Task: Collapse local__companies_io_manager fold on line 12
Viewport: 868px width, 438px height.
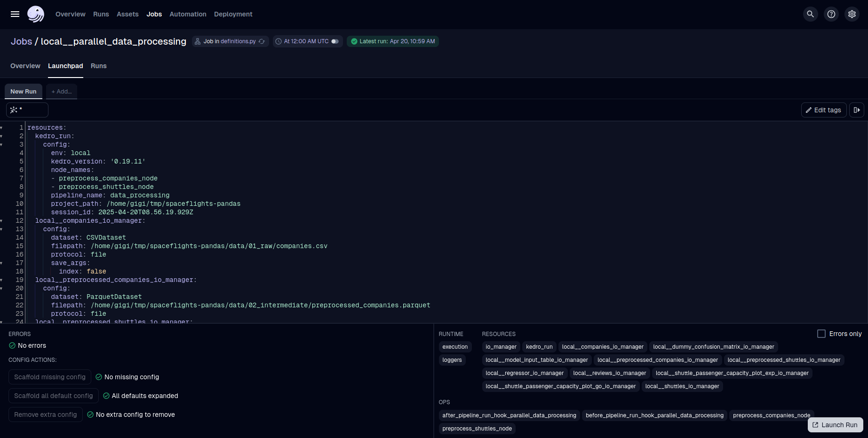Action: 1,221
